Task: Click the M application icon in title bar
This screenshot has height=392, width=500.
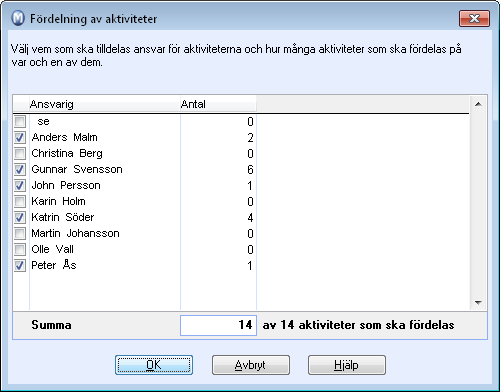Action: coord(18,18)
